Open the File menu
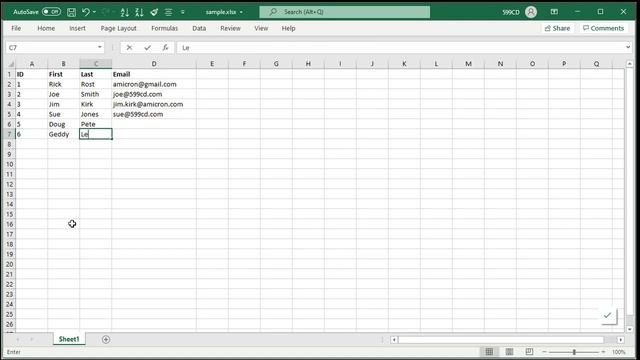 (16, 28)
